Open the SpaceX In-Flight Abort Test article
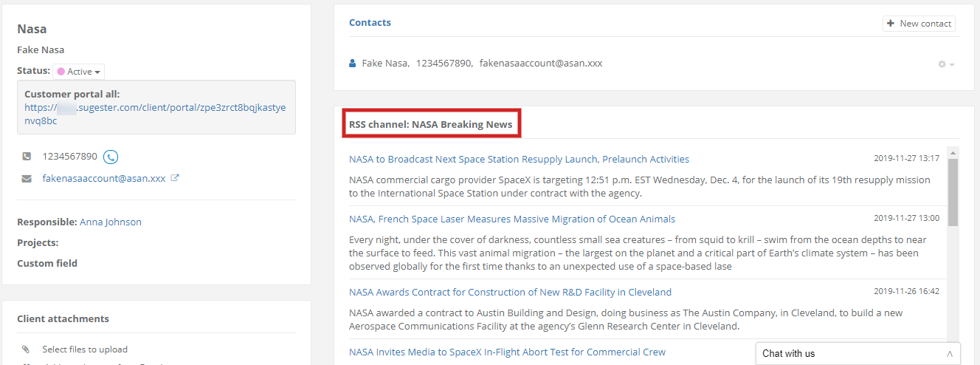Screen dimensions: 980x365 tap(507, 352)
